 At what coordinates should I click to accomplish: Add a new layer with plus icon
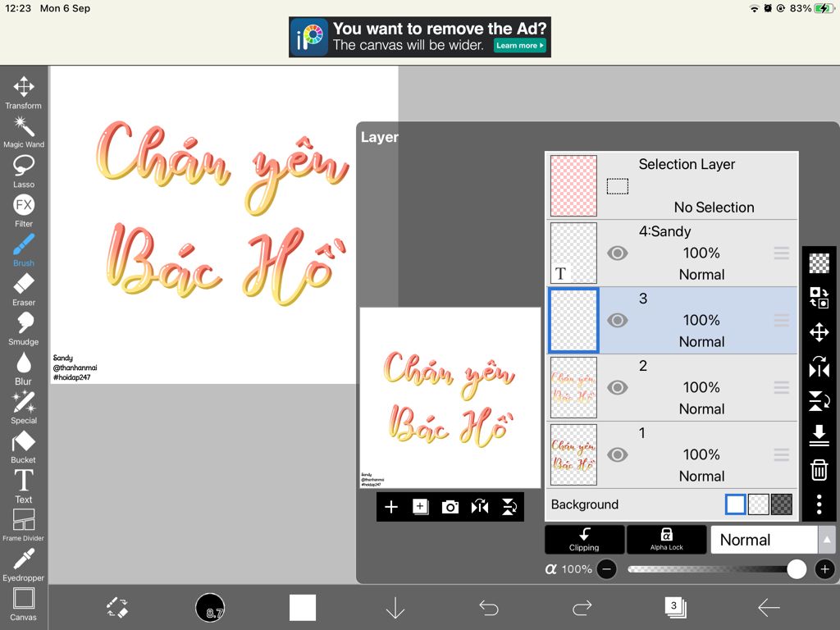click(391, 507)
